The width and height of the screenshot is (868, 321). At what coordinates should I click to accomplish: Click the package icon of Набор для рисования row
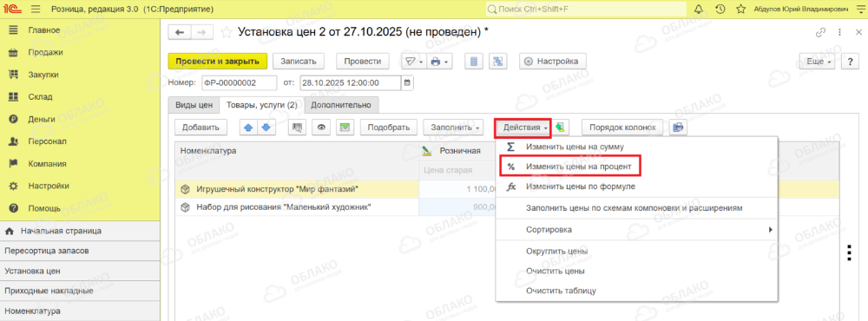point(186,207)
